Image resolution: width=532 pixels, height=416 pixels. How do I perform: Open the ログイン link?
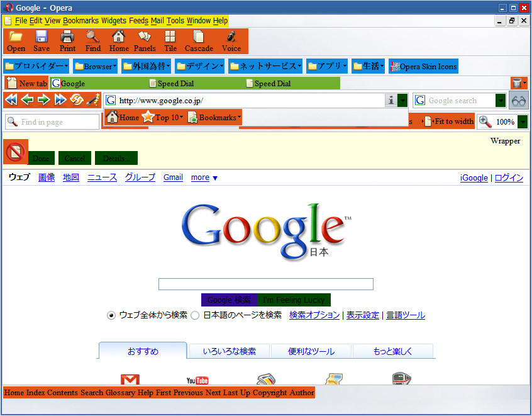[509, 178]
